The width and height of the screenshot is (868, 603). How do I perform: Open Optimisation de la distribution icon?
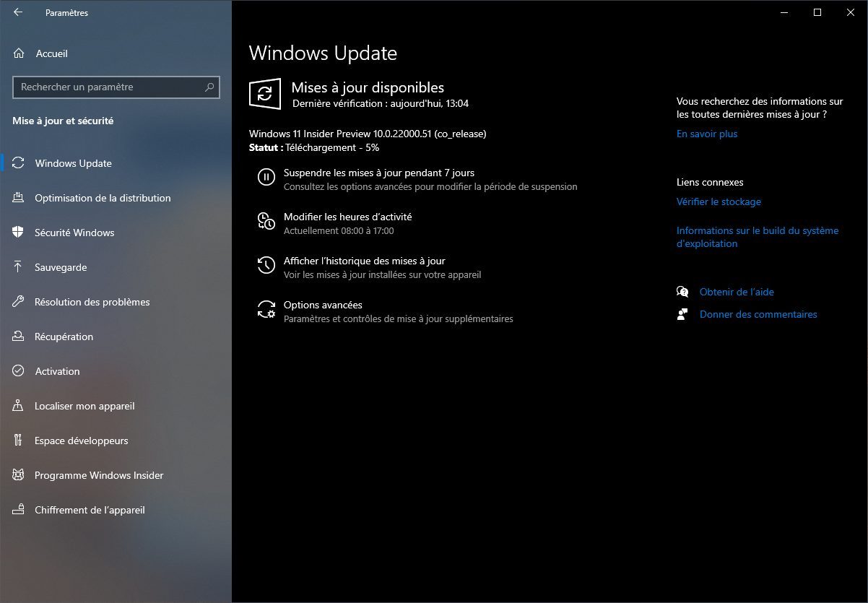19,198
